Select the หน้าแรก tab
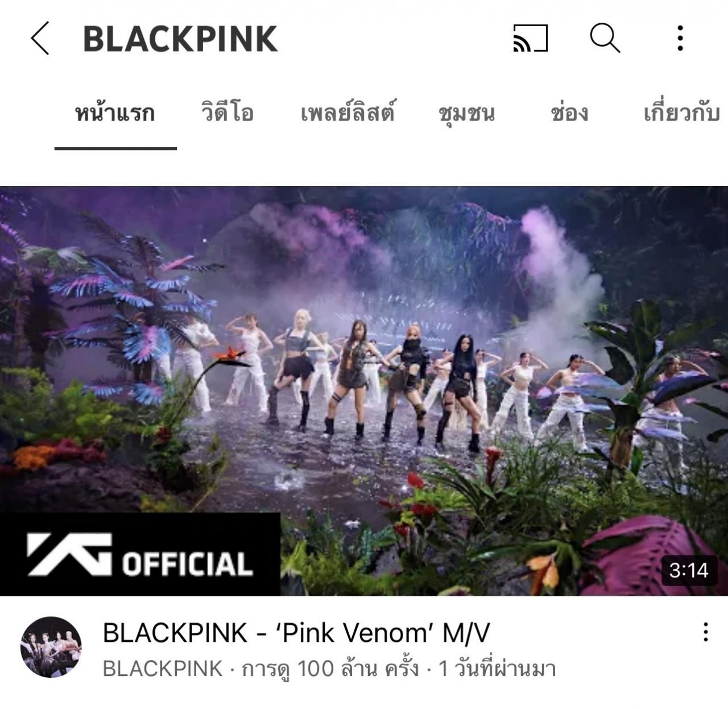The image size is (728, 709). pos(115,112)
